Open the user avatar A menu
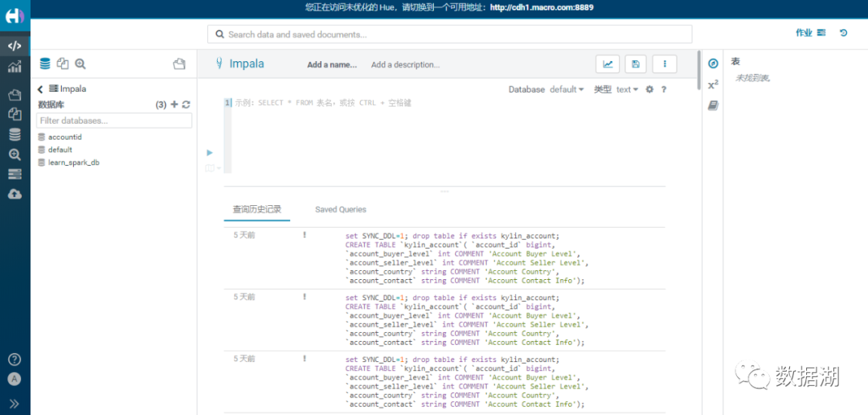This screenshot has width=868, height=415. click(x=15, y=379)
